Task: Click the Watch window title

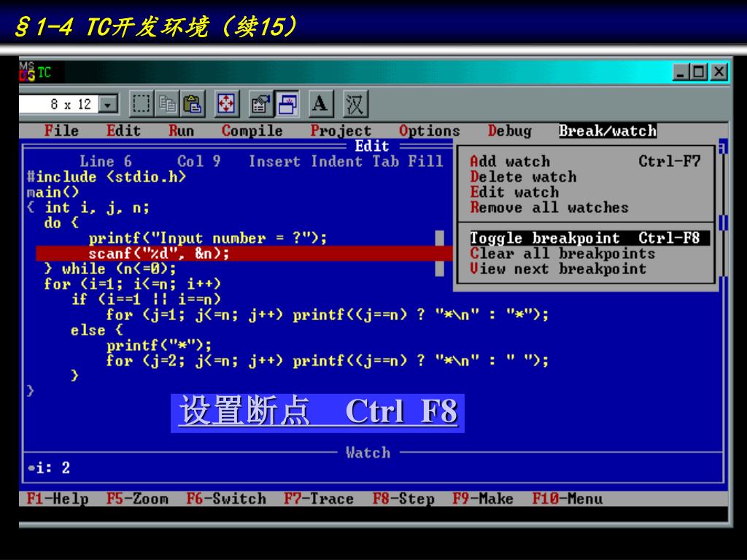Action: click(x=368, y=452)
